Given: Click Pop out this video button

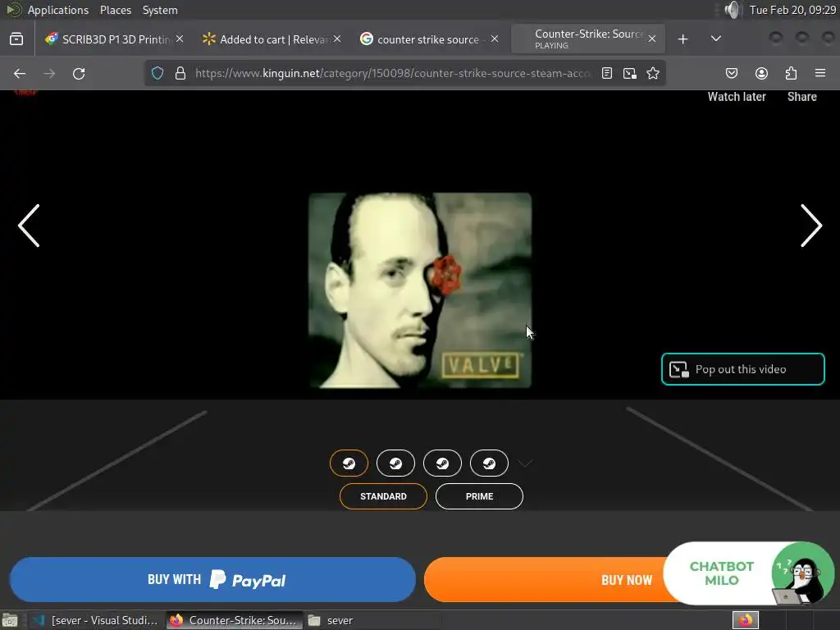Looking at the screenshot, I should (743, 369).
